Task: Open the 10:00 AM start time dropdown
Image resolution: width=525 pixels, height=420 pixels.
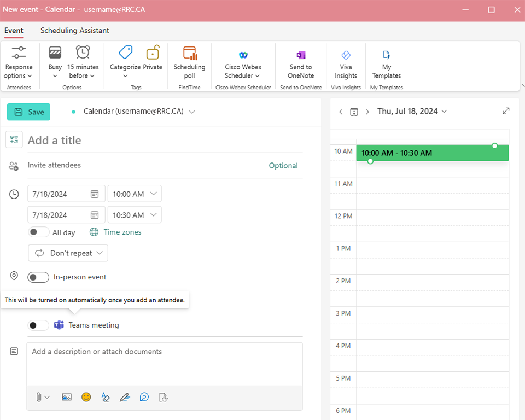Action: pos(135,194)
